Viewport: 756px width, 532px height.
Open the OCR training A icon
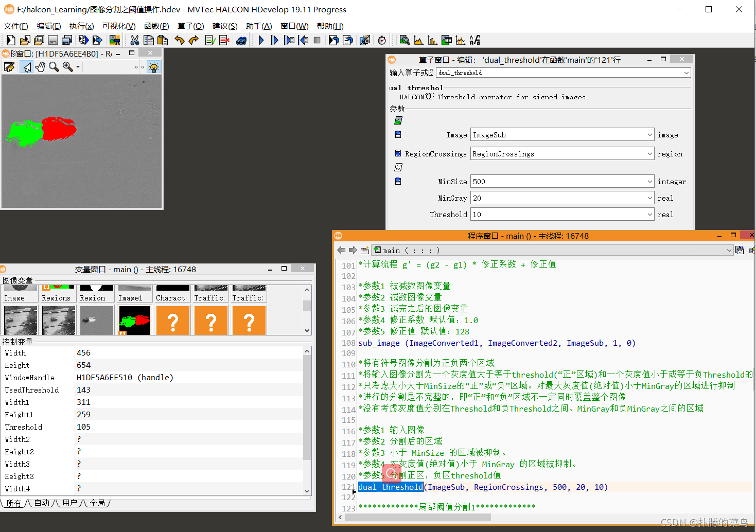pos(474,40)
